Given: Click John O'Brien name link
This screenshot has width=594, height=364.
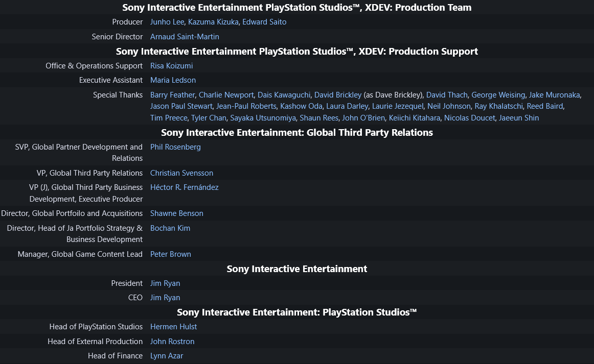Looking at the screenshot, I should (363, 118).
